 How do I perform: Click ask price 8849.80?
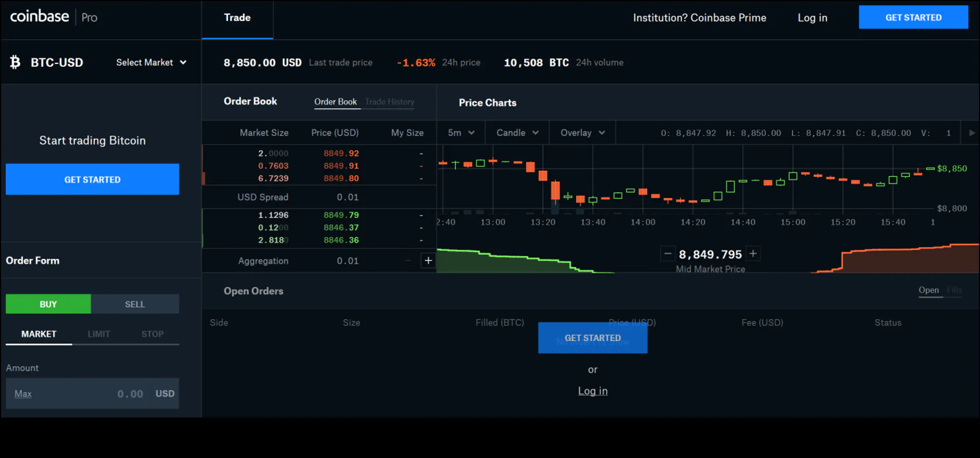[341, 178]
